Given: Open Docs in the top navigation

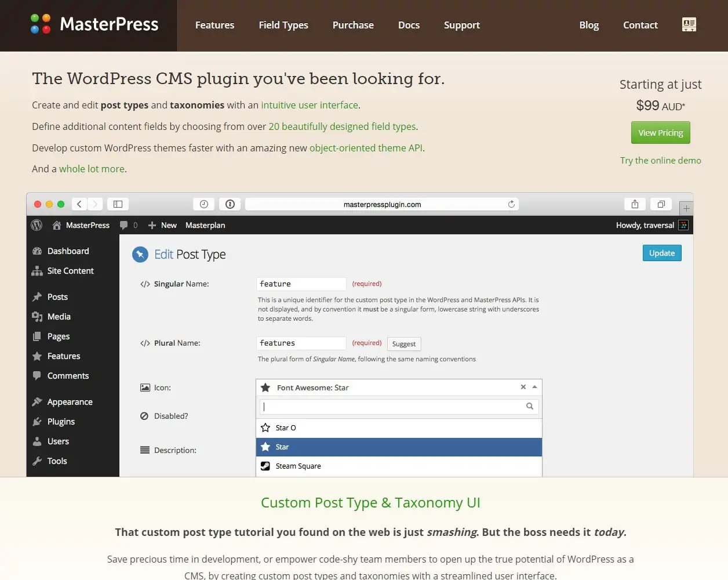Looking at the screenshot, I should point(409,25).
